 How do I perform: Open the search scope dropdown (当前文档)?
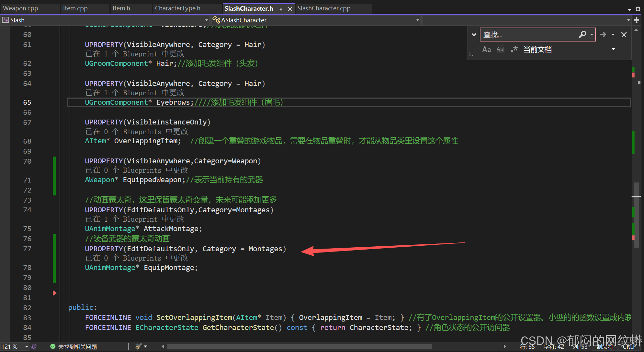(x=613, y=49)
